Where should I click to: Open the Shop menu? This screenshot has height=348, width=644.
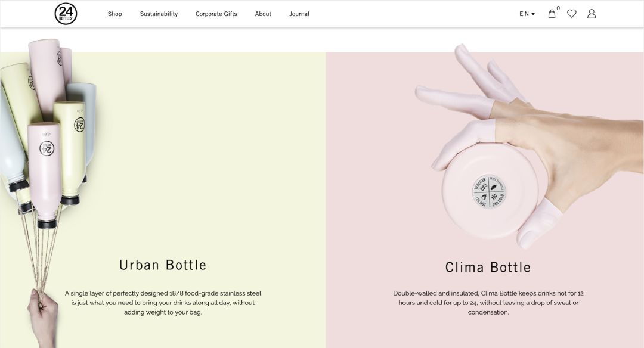(114, 14)
